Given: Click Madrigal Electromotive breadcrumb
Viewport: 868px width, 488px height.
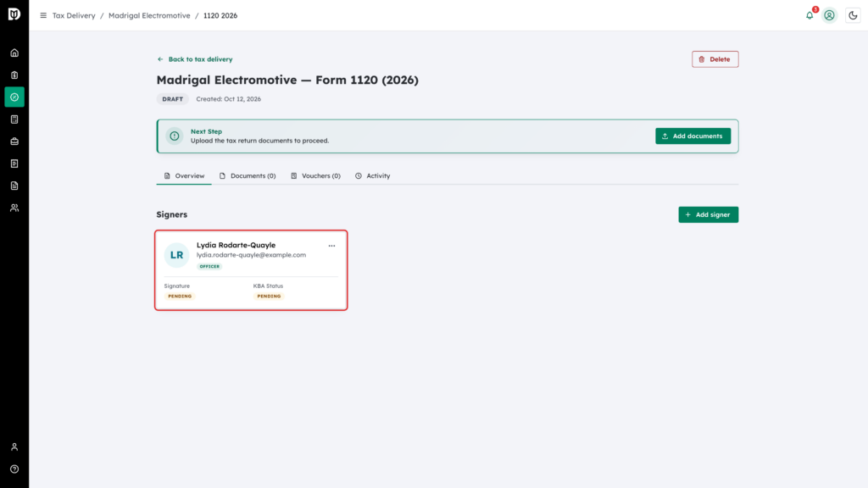Looking at the screenshot, I should point(149,15).
